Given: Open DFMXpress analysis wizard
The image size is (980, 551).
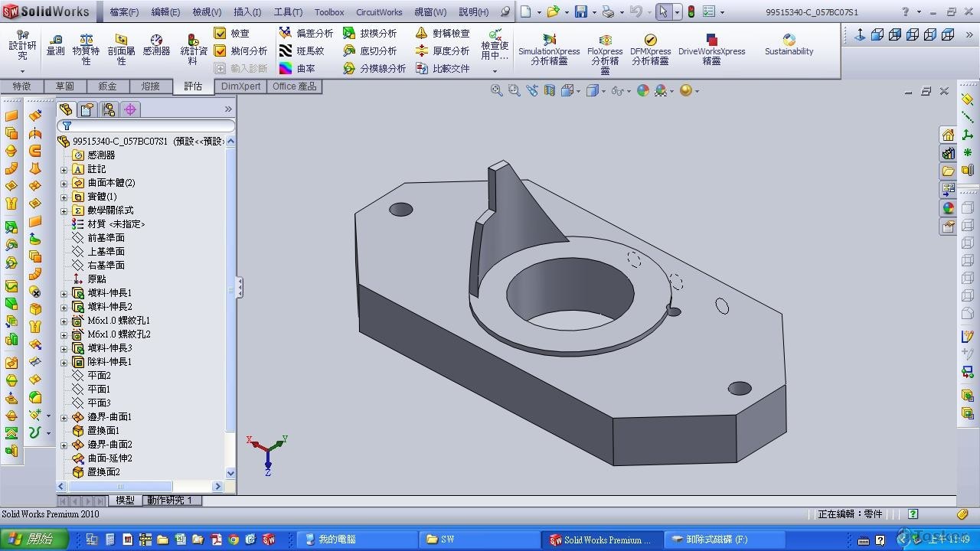Looking at the screenshot, I should point(650,40).
